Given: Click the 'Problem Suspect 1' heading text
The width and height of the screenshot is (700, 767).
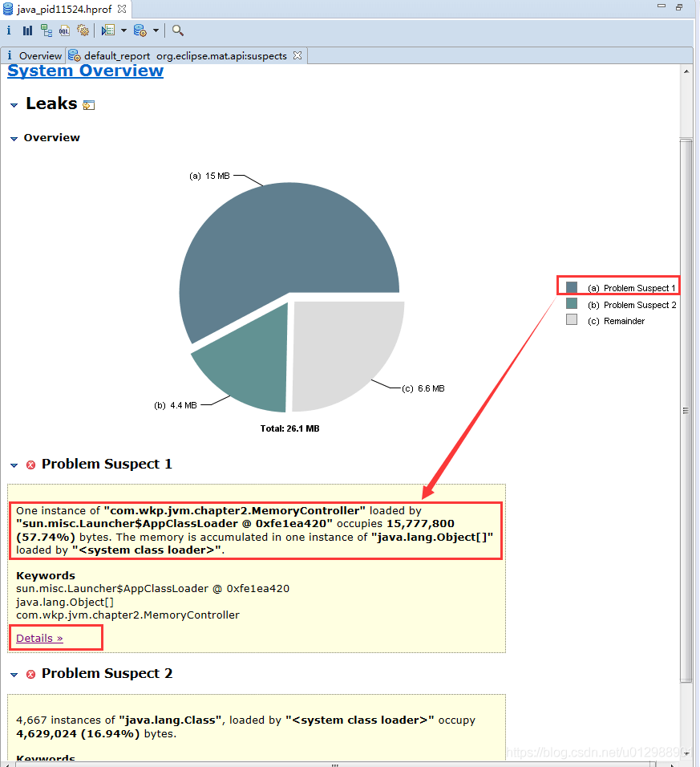Looking at the screenshot, I should tap(107, 464).
